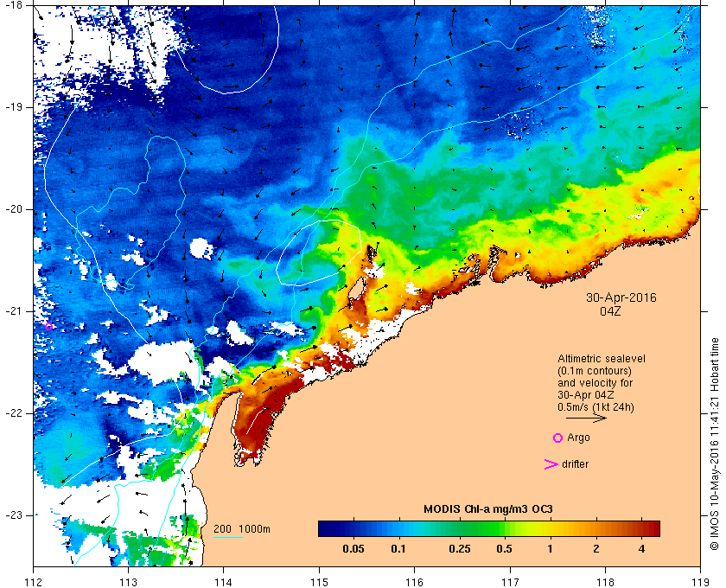The height and width of the screenshot is (588, 726).
Task: Click the 'MODIS Chl-a mg/m3 OC3' colorbar title
Action: tap(488, 509)
